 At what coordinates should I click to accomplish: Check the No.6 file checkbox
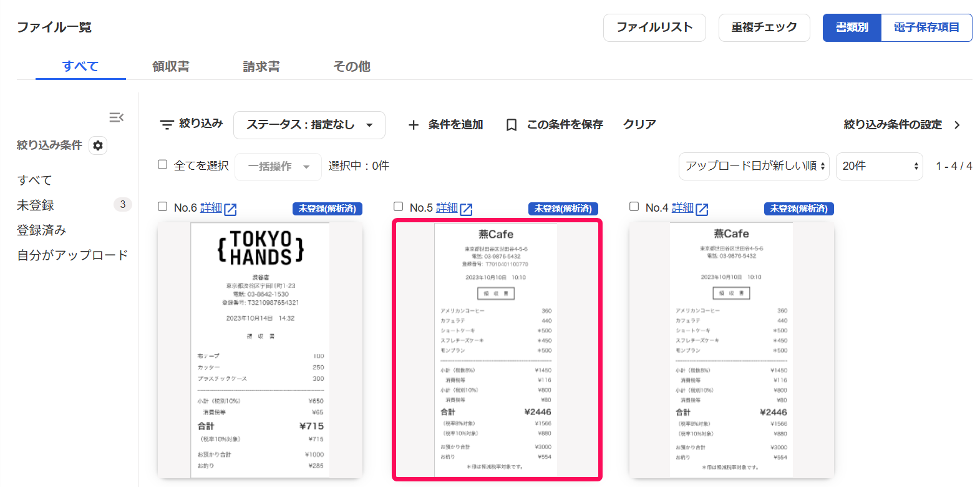[x=163, y=207]
